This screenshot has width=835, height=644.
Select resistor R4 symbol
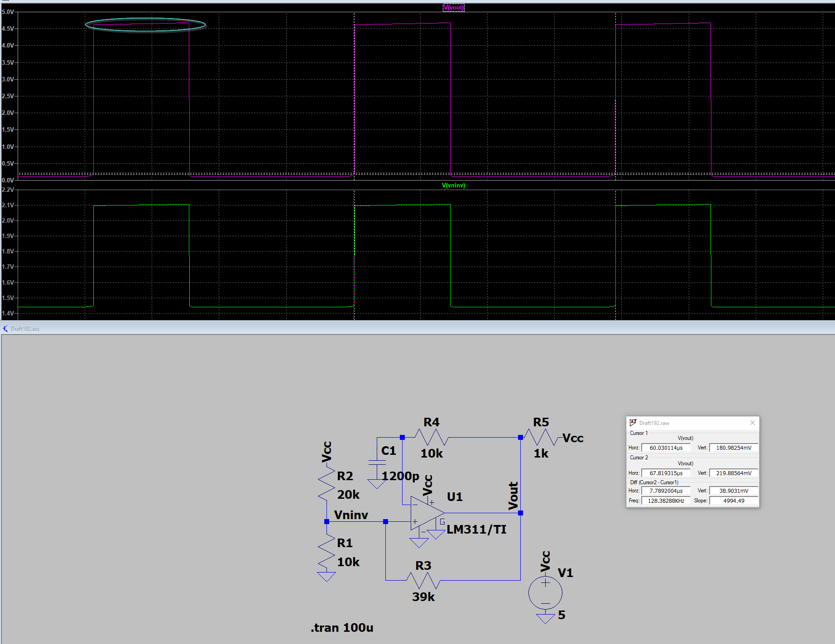tap(431, 438)
